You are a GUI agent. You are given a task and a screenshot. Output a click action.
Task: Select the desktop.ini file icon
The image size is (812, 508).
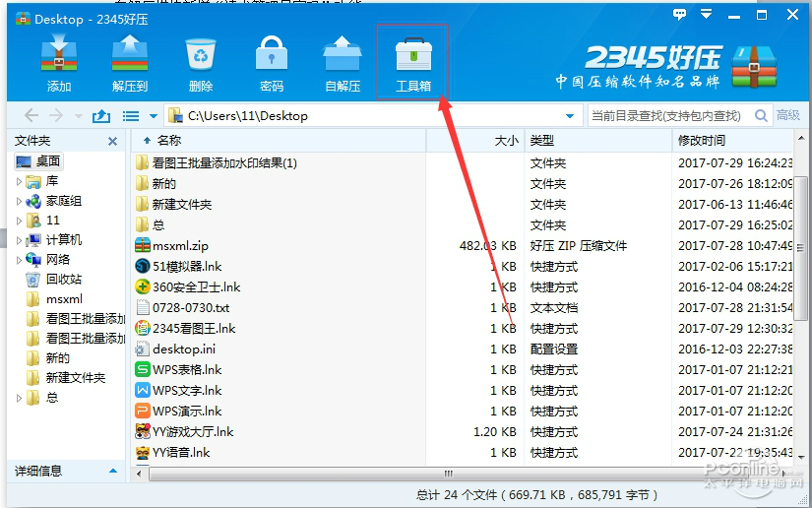click(143, 349)
